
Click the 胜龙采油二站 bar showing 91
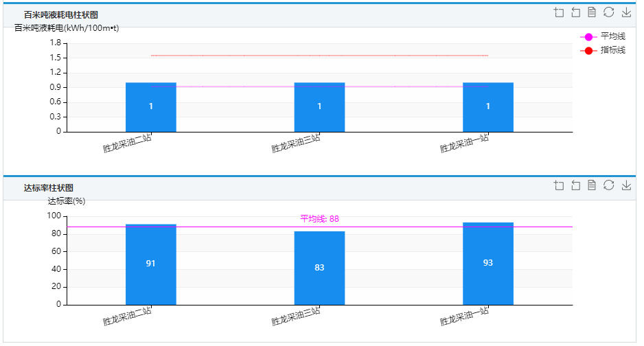(151, 264)
